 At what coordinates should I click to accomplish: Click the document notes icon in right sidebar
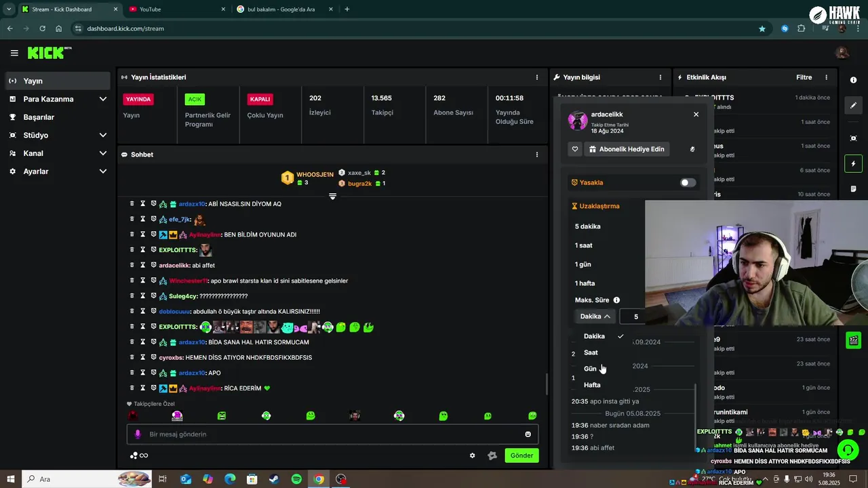[x=853, y=188]
